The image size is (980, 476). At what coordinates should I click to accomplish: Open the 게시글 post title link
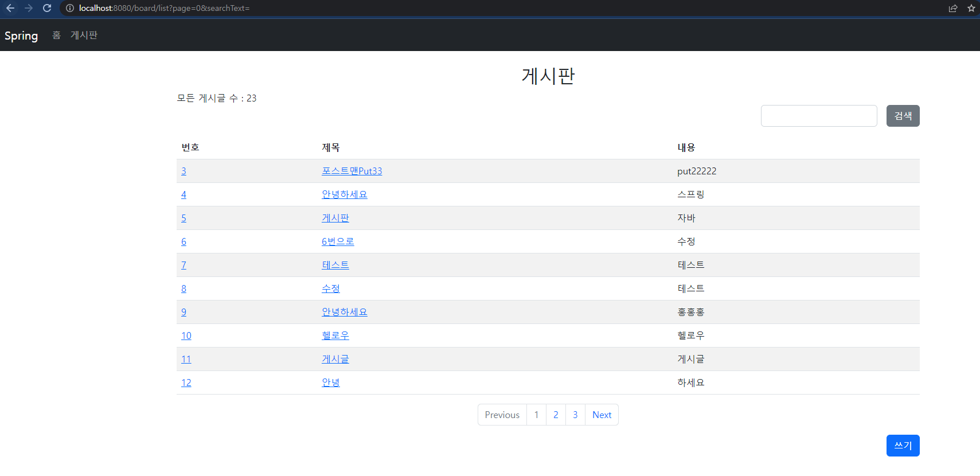[335, 359]
